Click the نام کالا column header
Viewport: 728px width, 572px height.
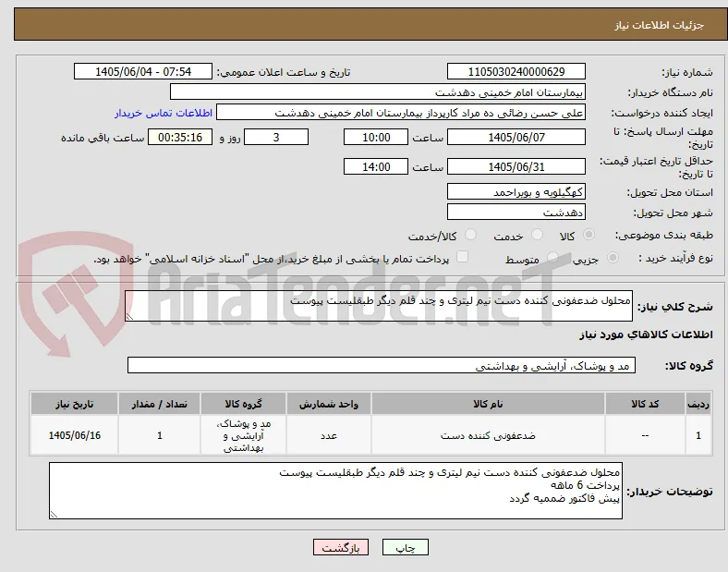(x=488, y=404)
